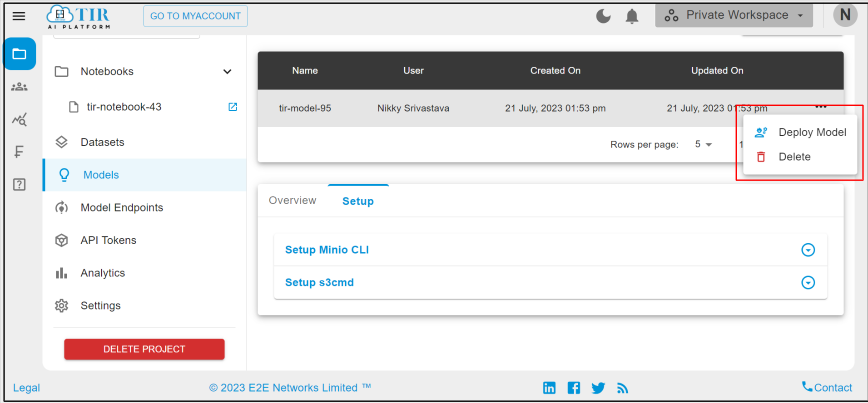The height and width of the screenshot is (403, 868).
Task: Open the usage analytics icon in left rail
Action: (x=19, y=119)
